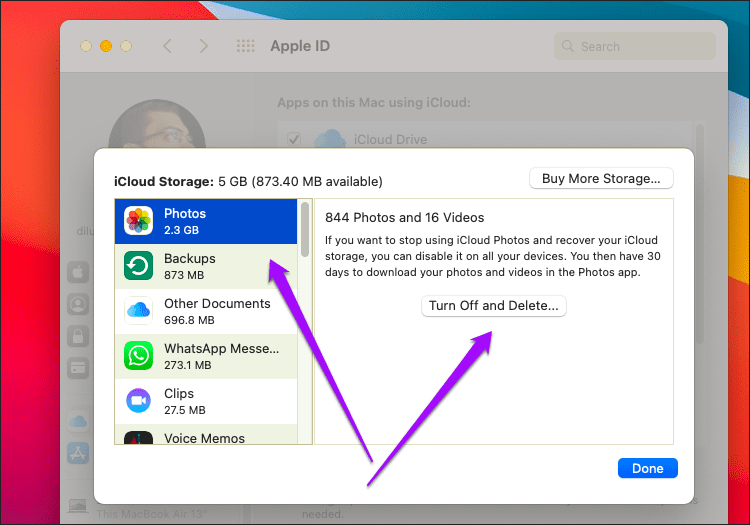Click '844 Photos and 16 Videos' heading
This screenshot has width=750, height=525.
pos(405,218)
